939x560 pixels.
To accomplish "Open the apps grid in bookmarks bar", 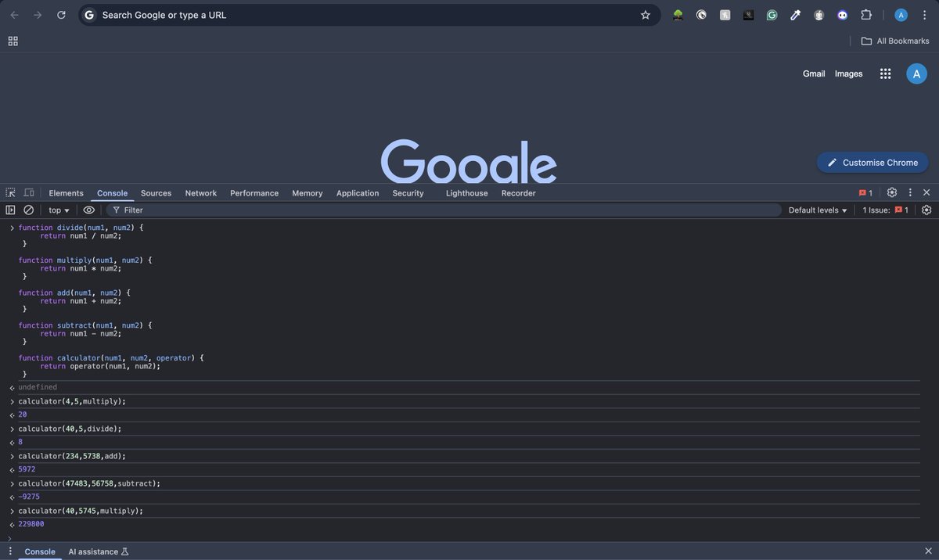I will pos(13,41).
